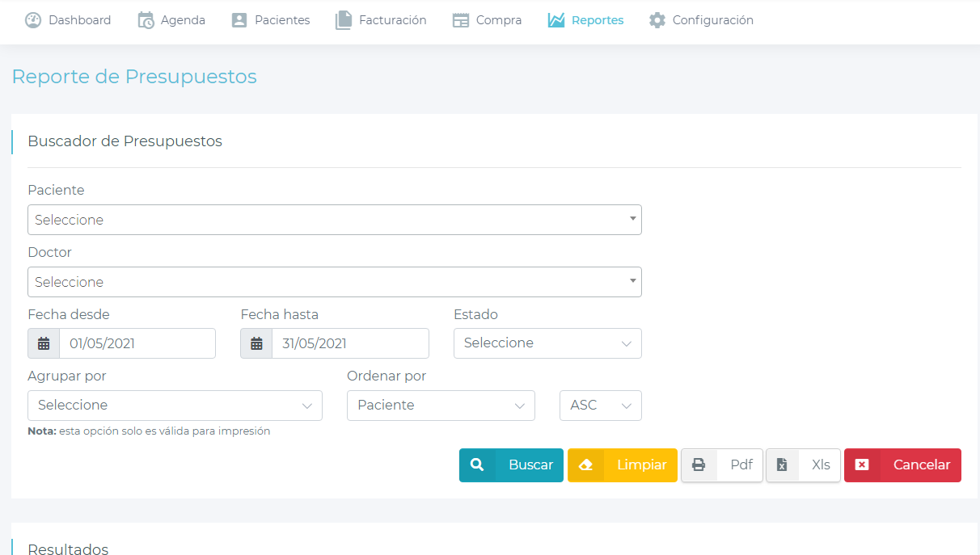Image resolution: width=980 pixels, height=555 pixels.
Task: Click the Facturación document icon
Action: tap(344, 20)
